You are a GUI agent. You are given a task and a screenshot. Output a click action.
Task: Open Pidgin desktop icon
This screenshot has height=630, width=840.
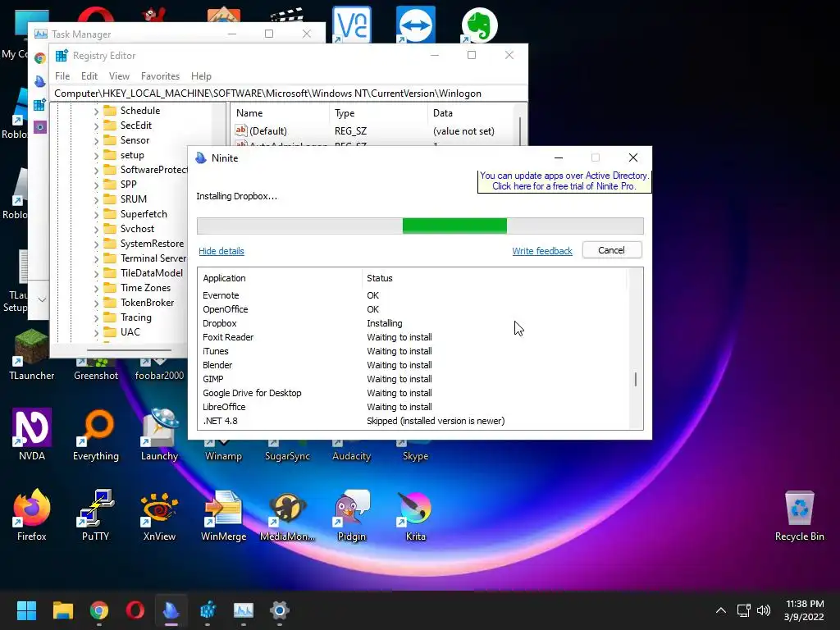[x=351, y=514]
